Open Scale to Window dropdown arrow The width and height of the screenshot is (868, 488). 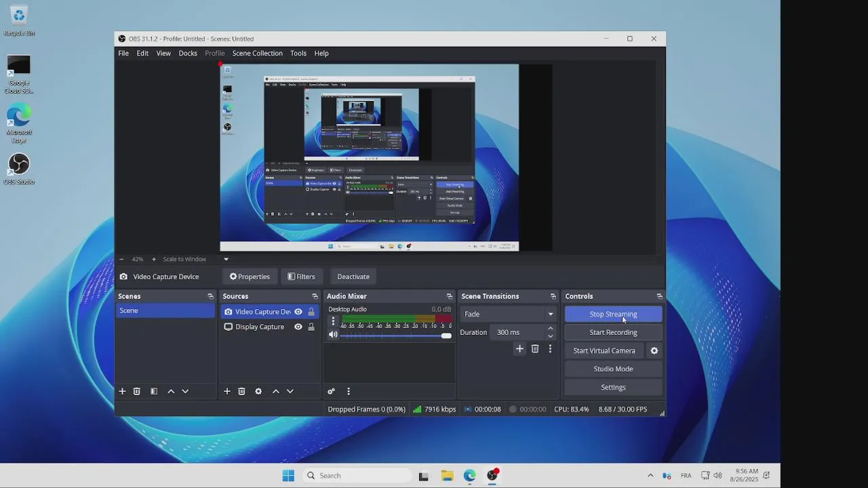[226, 259]
